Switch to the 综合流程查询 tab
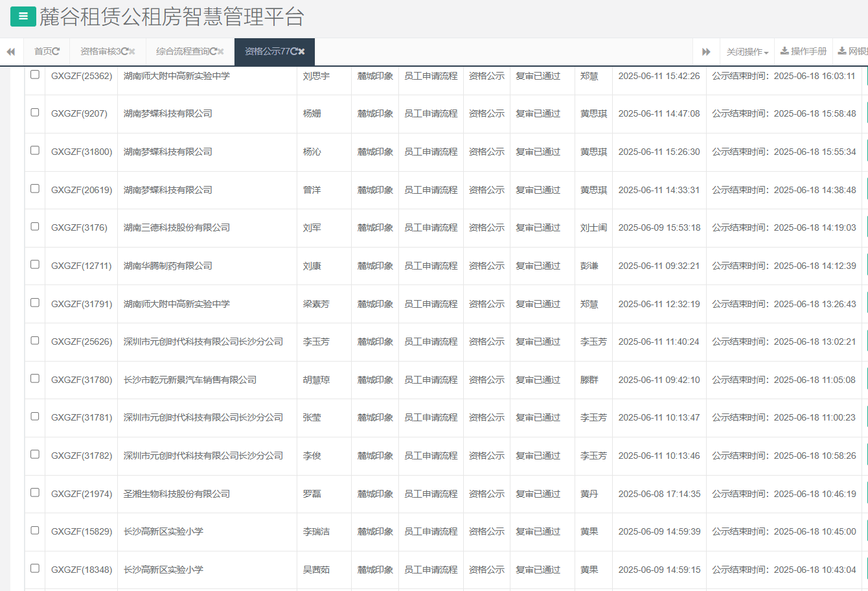This screenshot has height=591, width=868. (x=182, y=51)
